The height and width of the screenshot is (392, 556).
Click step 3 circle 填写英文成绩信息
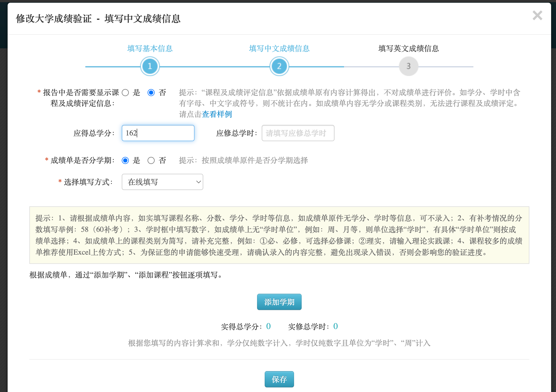(x=408, y=66)
